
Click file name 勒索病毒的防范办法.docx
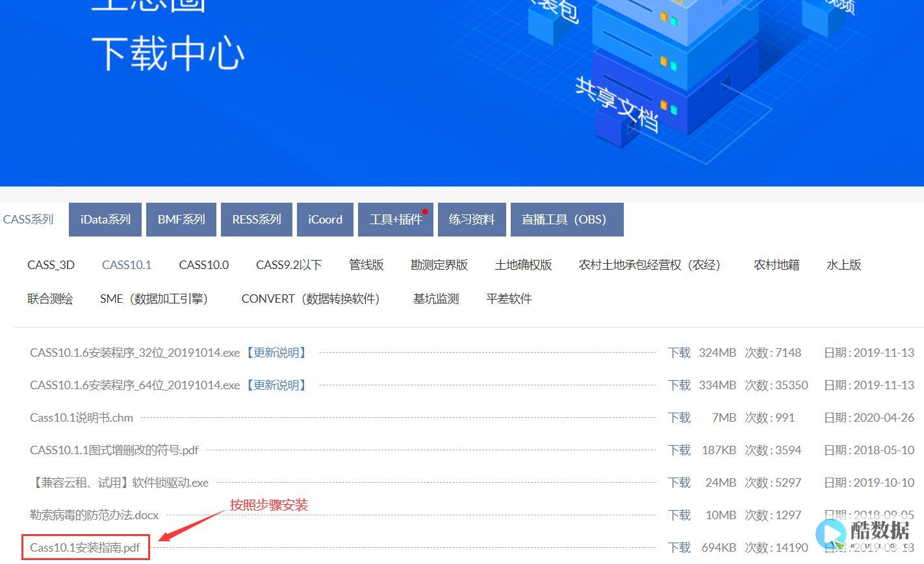tap(94, 515)
